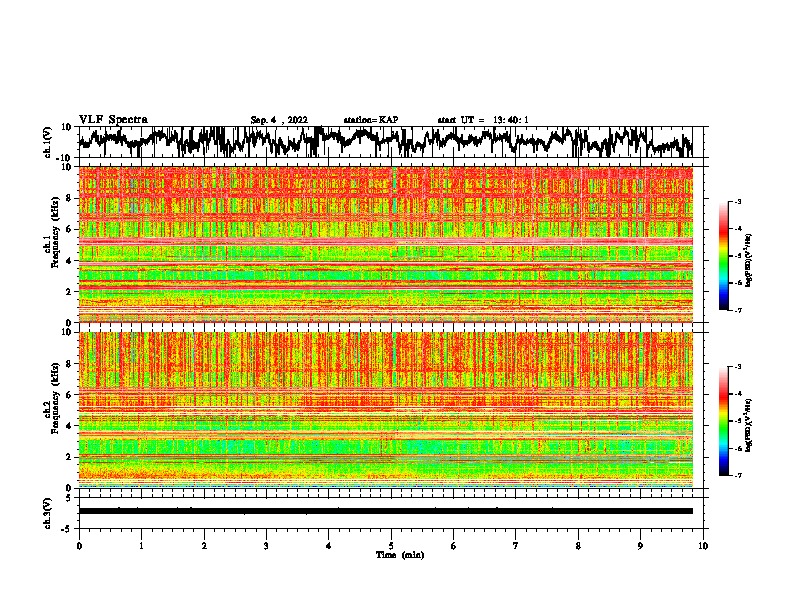The width and height of the screenshot is (792, 612).
Task: Click the "-7" label on ch.2 colorbar
Action: click(737, 475)
